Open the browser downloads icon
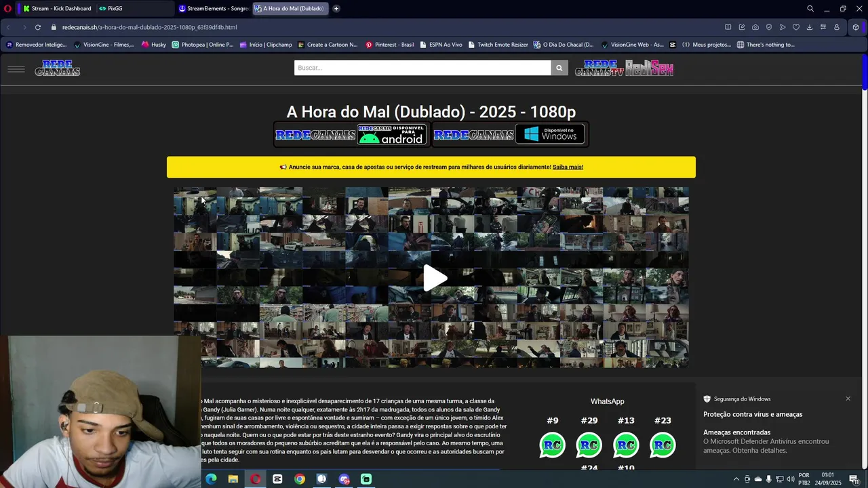The image size is (868, 488). coord(810,27)
